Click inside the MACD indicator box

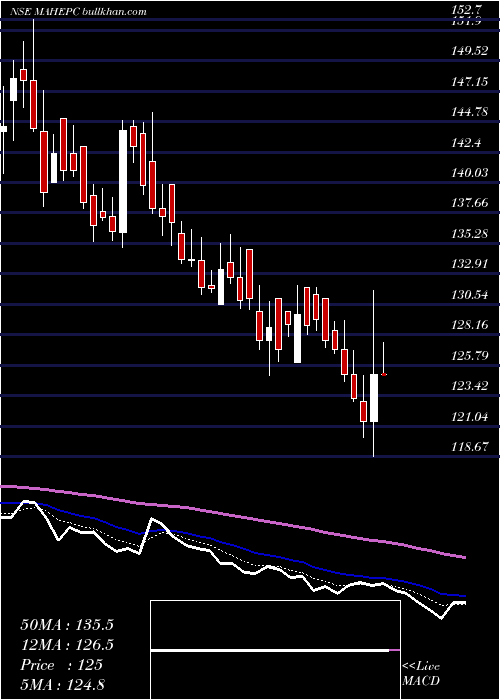[x=275, y=650]
